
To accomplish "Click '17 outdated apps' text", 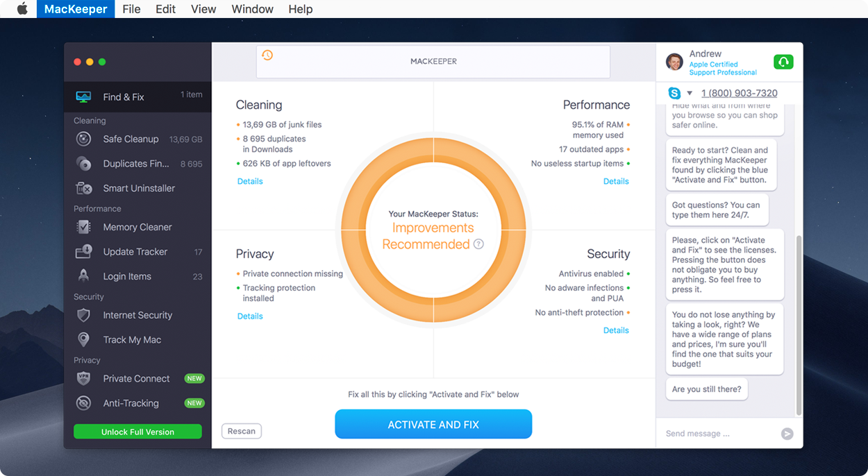I will click(x=591, y=149).
